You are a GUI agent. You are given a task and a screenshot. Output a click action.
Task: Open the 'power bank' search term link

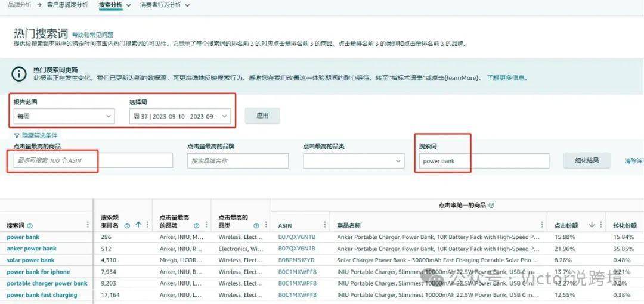[x=23, y=237]
